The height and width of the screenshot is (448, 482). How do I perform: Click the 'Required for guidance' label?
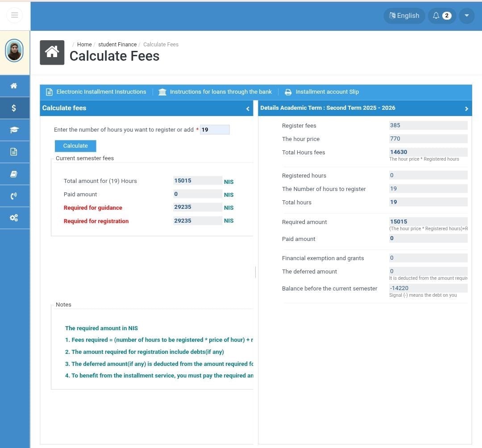click(x=93, y=208)
